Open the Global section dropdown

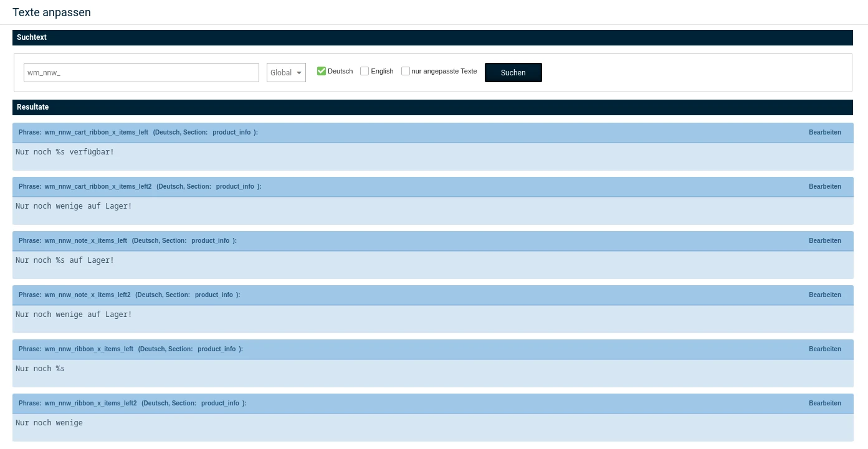[286, 72]
